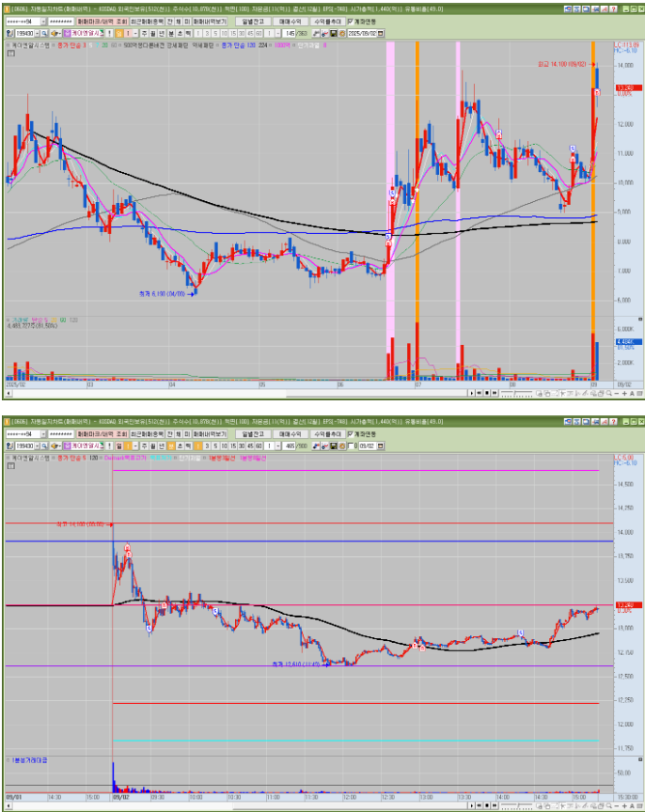
Task: Choose the 5 minute interval in lower window
Action: pyautogui.click(x=215, y=445)
